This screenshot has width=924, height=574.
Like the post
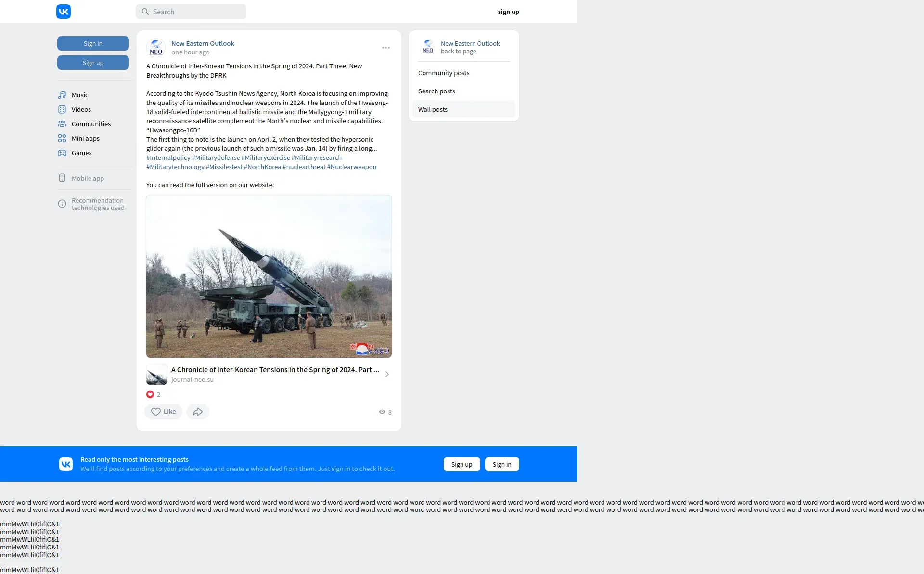tap(164, 412)
